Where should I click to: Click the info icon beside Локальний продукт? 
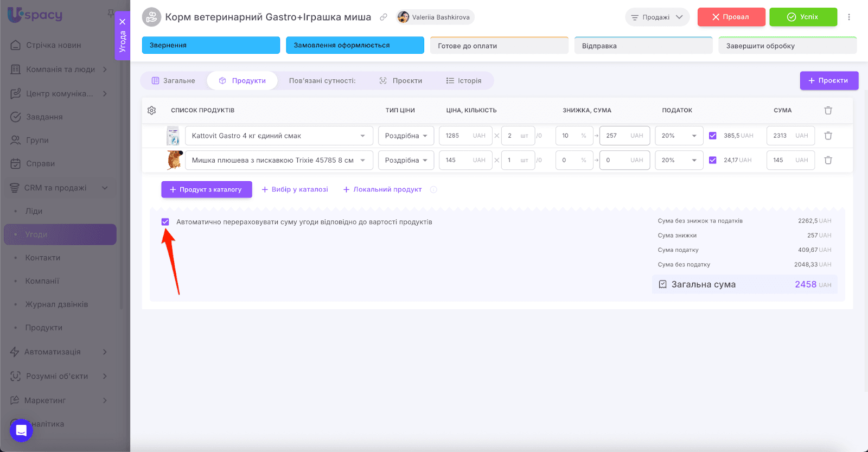click(x=433, y=189)
